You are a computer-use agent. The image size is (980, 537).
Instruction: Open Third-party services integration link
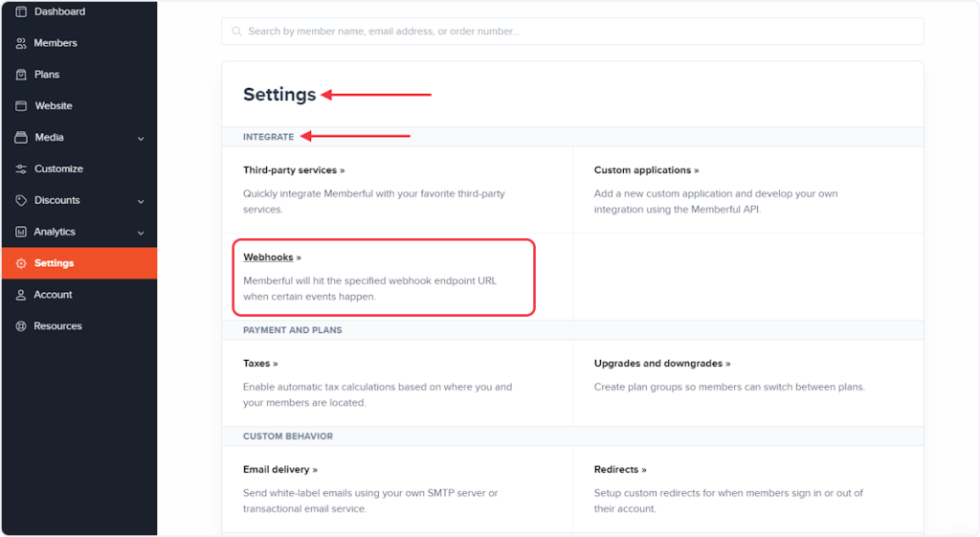(293, 170)
